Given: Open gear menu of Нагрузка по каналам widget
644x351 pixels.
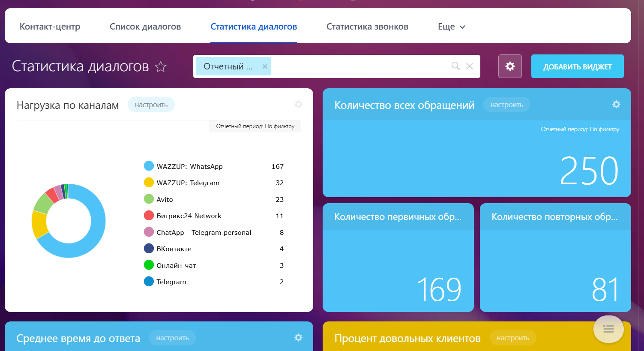Looking at the screenshot, I should 299,105.
